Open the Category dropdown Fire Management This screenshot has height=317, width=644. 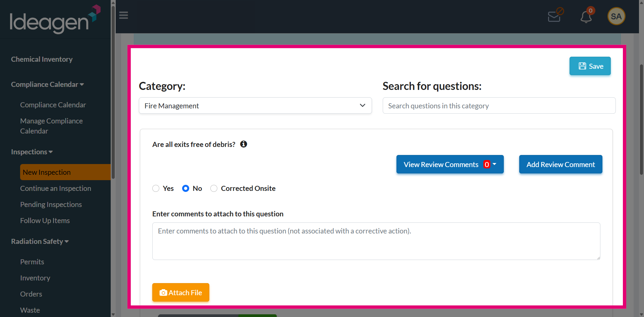tap(255, 106)
